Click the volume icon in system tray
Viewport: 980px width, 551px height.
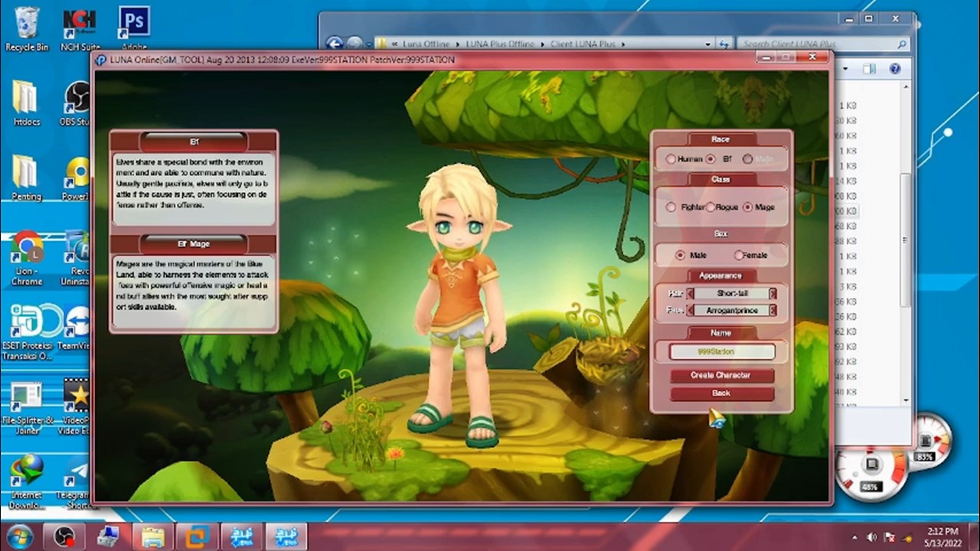[872, 537]
